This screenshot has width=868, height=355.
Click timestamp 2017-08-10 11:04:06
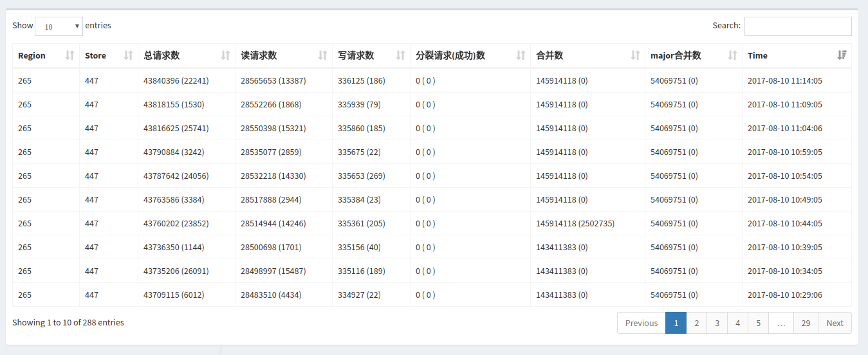(x=785, y=128)
